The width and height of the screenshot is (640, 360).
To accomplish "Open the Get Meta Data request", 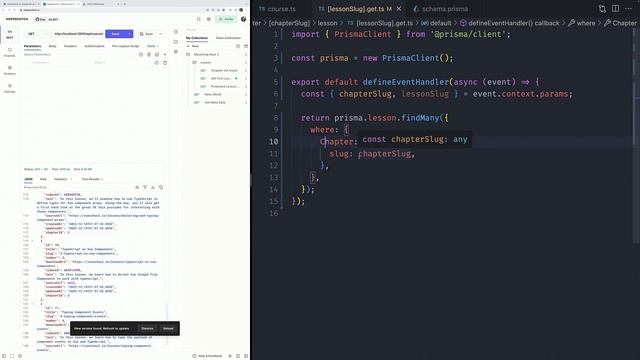I will [215, 102].
